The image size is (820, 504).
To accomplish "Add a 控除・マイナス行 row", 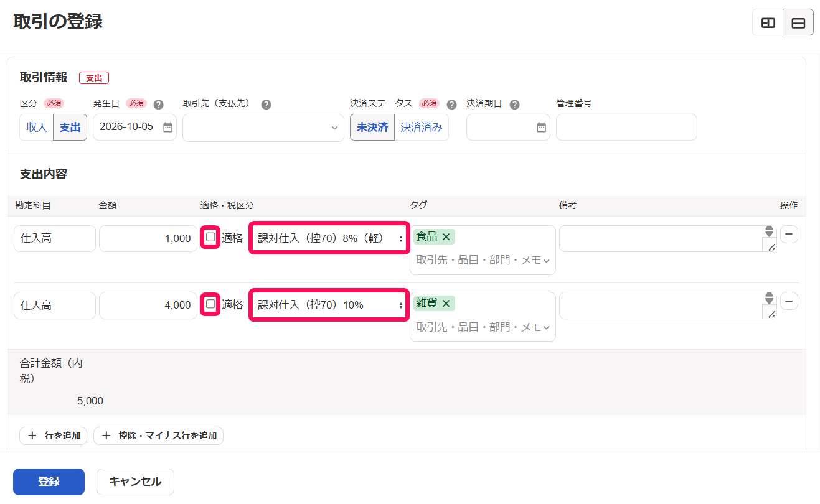I will click(158, 436).
